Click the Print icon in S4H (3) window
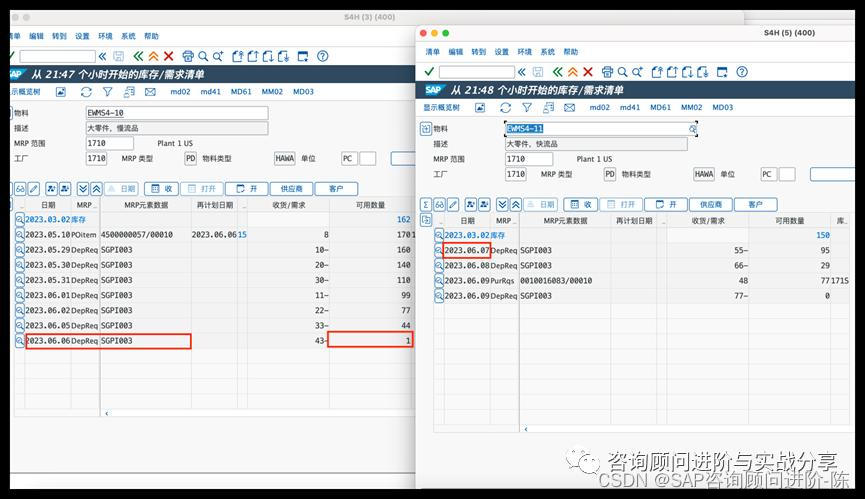This screenshot has width=865, height=499. [188, 56]
